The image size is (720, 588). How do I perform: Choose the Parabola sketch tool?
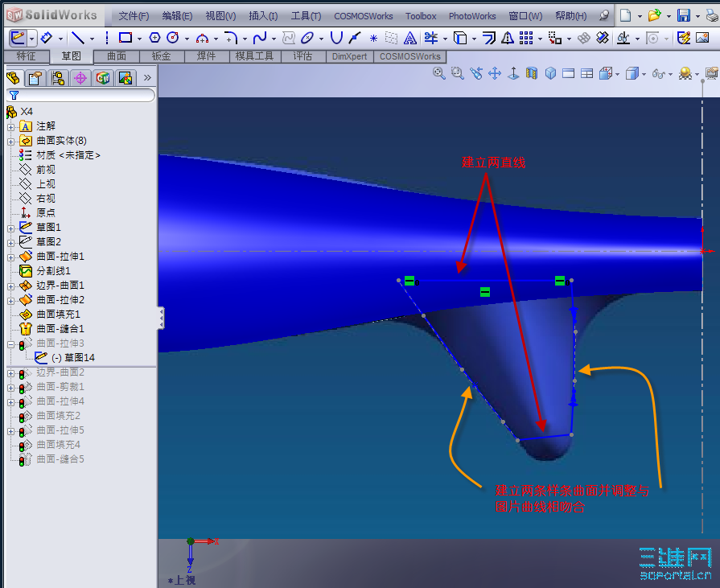pyautogui.click(x=336, y=38)
